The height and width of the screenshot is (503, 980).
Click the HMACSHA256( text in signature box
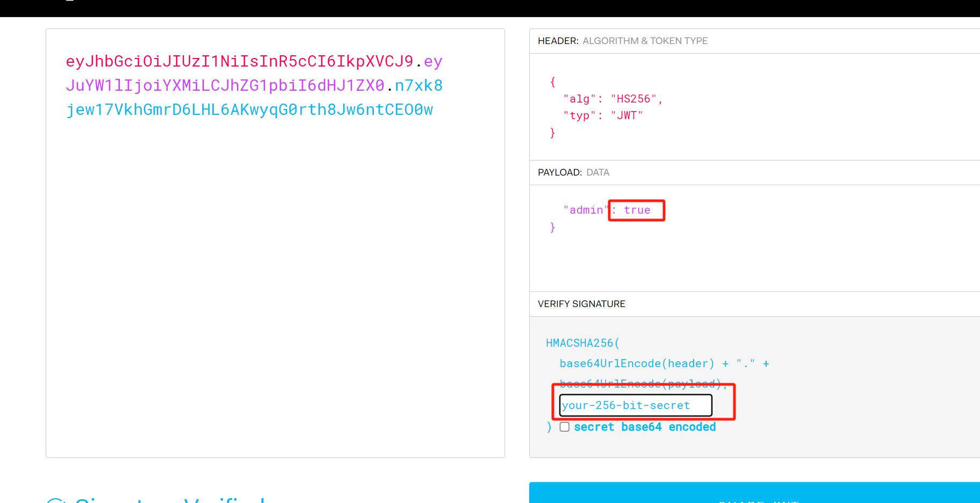583,343
